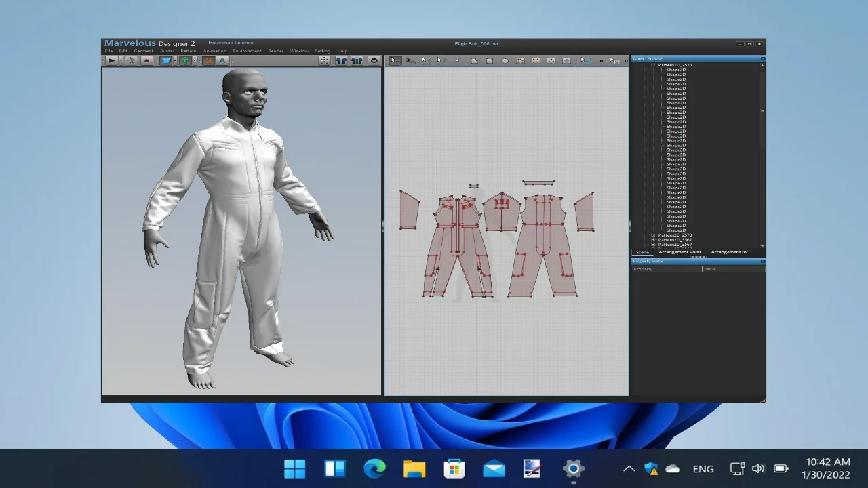The height and width of the screenshot is (488, 868).
Task: Expand the lower Pattern2D_2578 tree node
Action: 653,235
